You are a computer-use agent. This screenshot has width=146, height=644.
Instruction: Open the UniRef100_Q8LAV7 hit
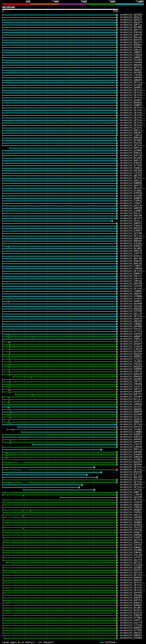click(x=131, y=22)
